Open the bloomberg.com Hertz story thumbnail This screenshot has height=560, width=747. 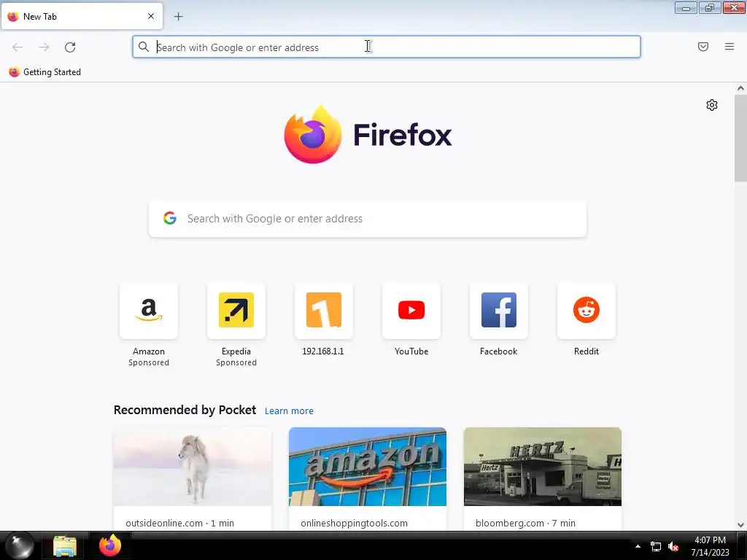(543, 467)
